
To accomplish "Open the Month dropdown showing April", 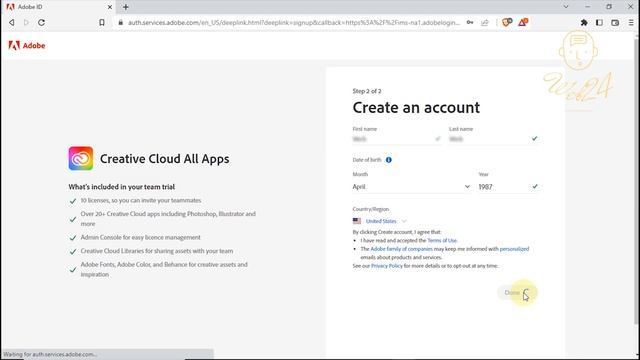I will click(411, 187).
